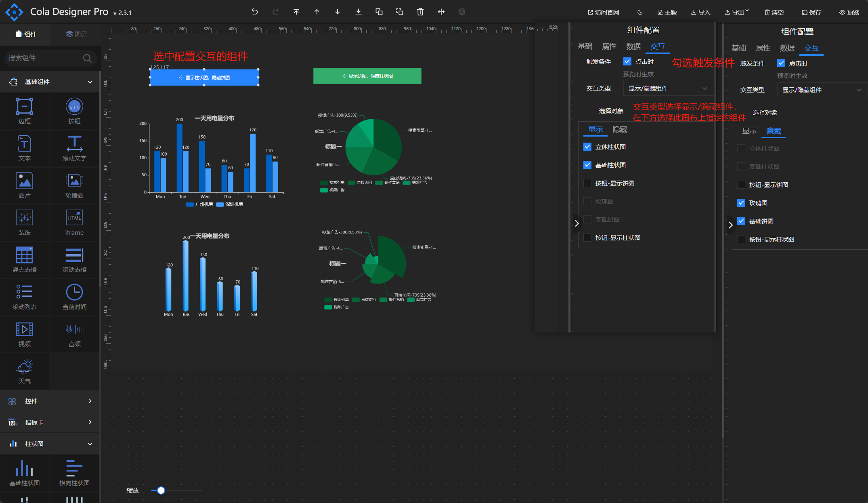Check 按钮-显示饼图 in the left config panel
Screen dimensions: 868x503
587,183
